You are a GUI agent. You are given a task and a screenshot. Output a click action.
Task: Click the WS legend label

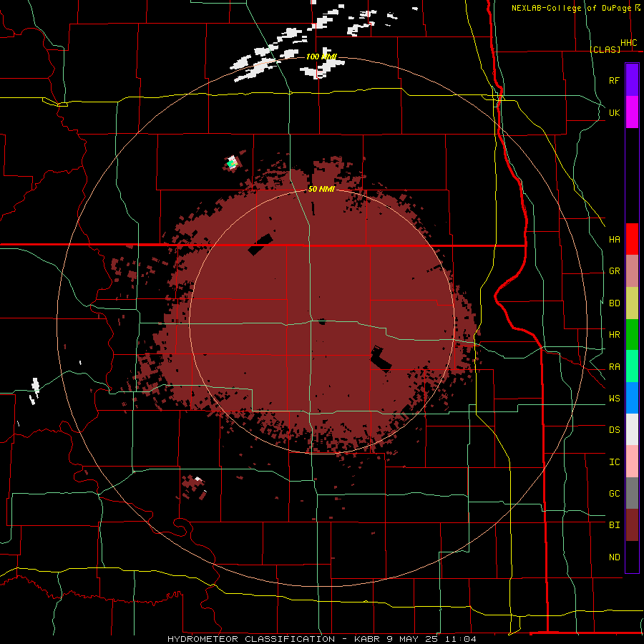(x=614, y=398)
